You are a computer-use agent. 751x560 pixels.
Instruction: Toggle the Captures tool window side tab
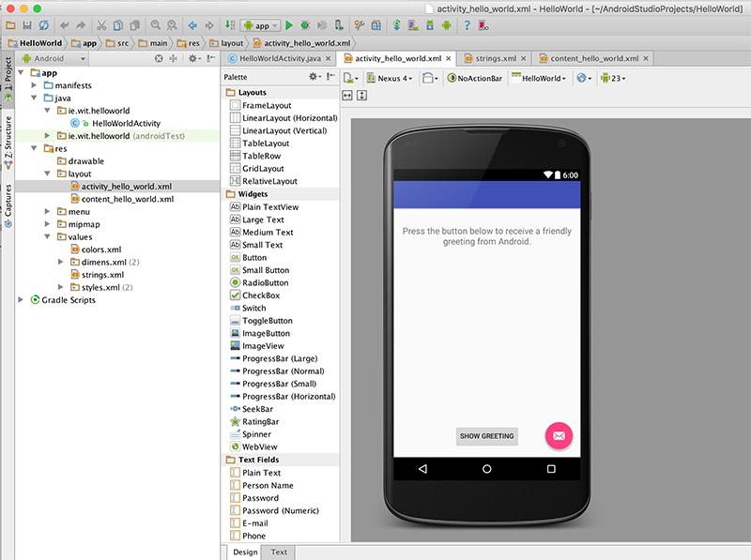click(x=8, y=206)
